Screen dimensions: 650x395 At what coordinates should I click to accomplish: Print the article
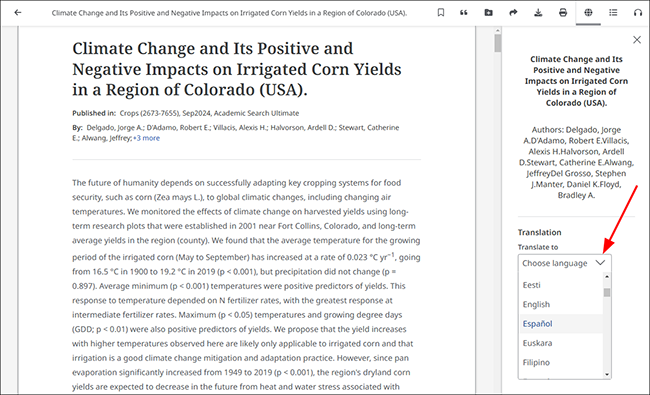click(563, 12)
